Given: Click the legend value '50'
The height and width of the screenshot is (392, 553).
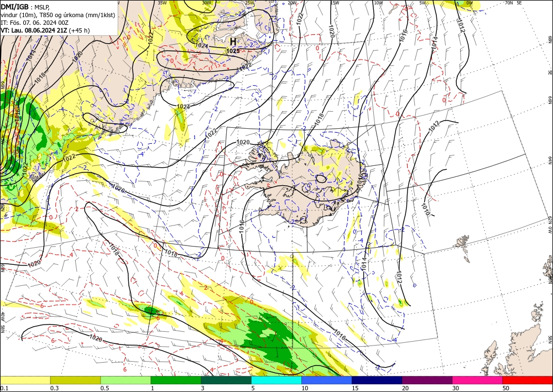Looking at the screenshot, I should click(x=506, y=388).
